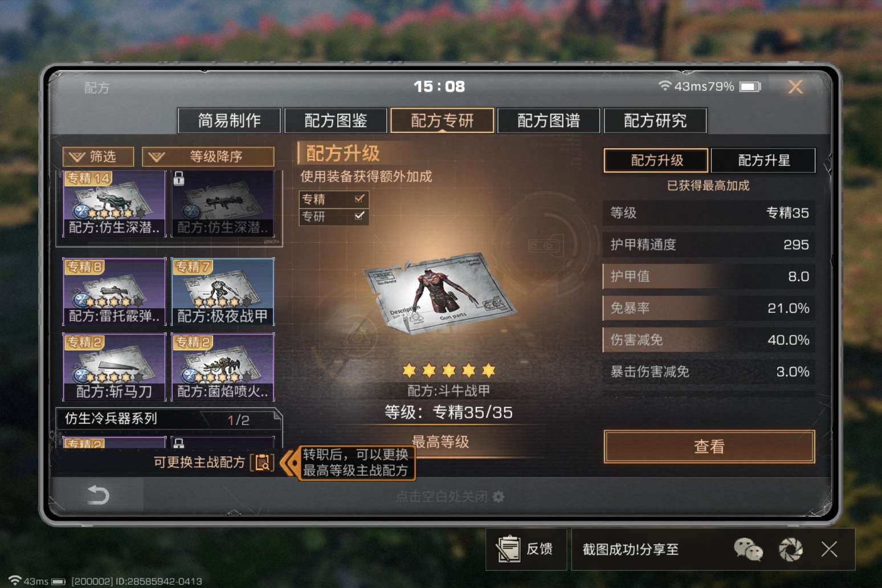The image size is (882, 588).
Task: Click the gear icon beside 点击空白处关闭
Action: tap(499, 497)
